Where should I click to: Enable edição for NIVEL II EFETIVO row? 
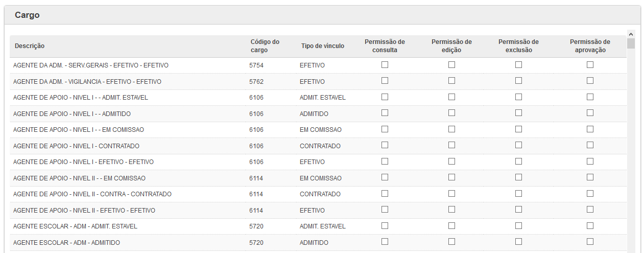point(451,209)
